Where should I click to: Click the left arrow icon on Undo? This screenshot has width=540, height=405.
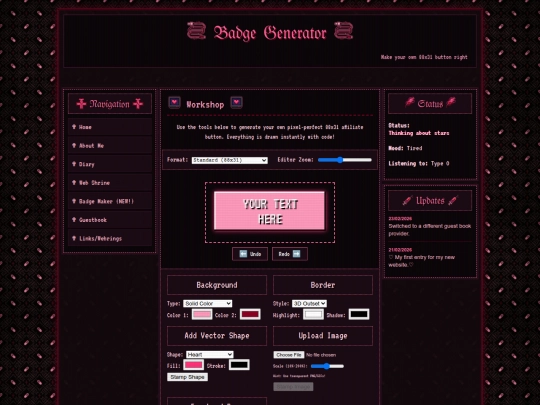tap(243, 254)
